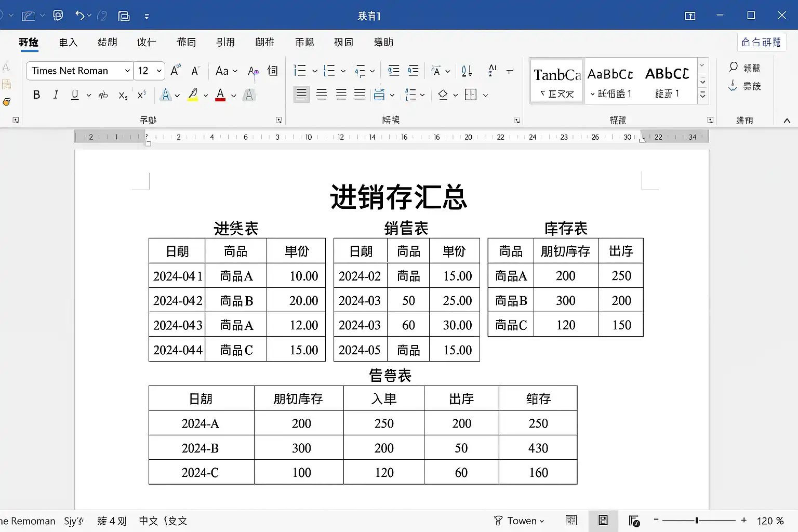Click the multilevel list icon
This screenshot has height=532, width=798.
point(360,71)
